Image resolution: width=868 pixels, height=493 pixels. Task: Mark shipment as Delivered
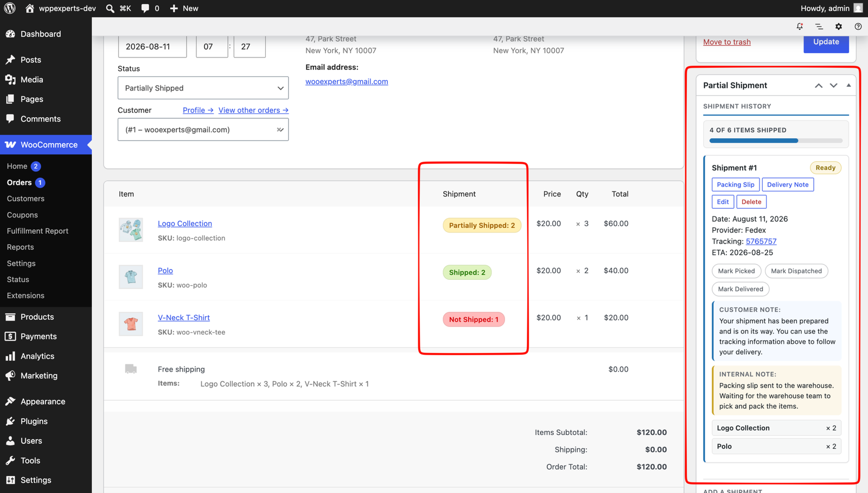coord(741,289)
